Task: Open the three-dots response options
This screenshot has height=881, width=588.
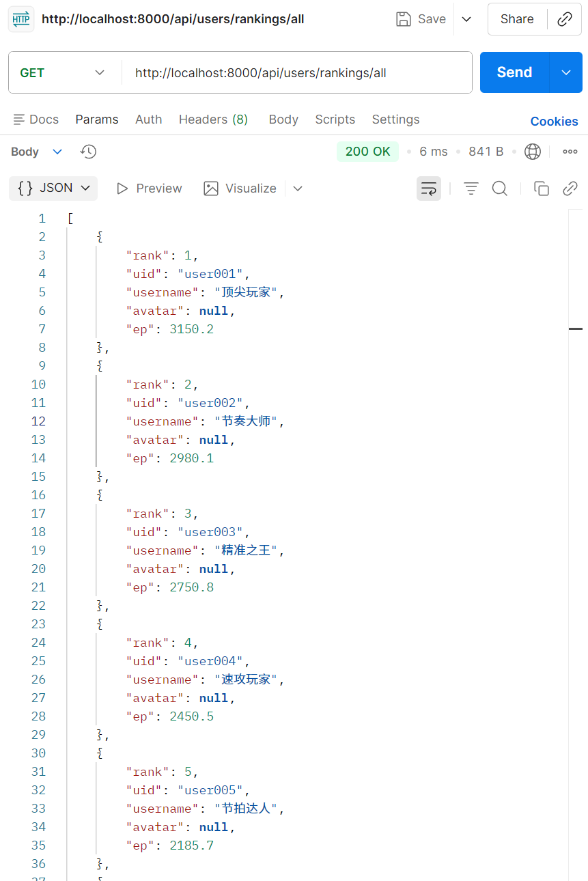Action: (x=570, y=152)
